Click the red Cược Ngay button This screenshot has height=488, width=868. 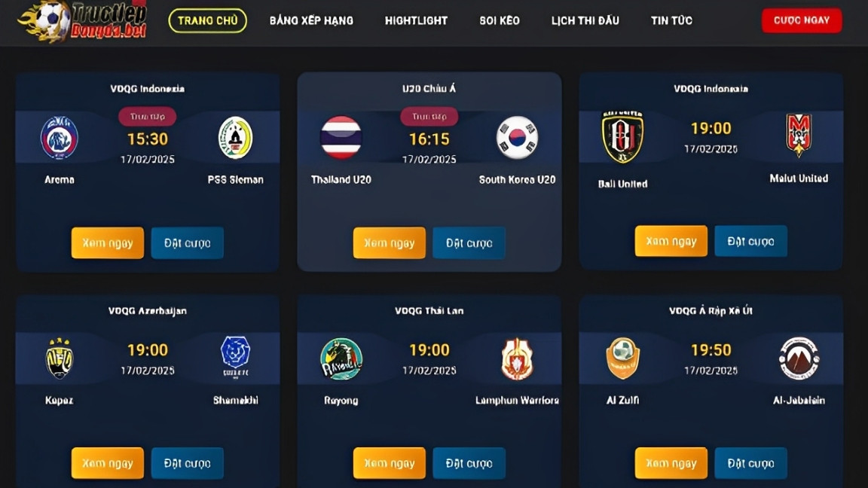[802, 20]
